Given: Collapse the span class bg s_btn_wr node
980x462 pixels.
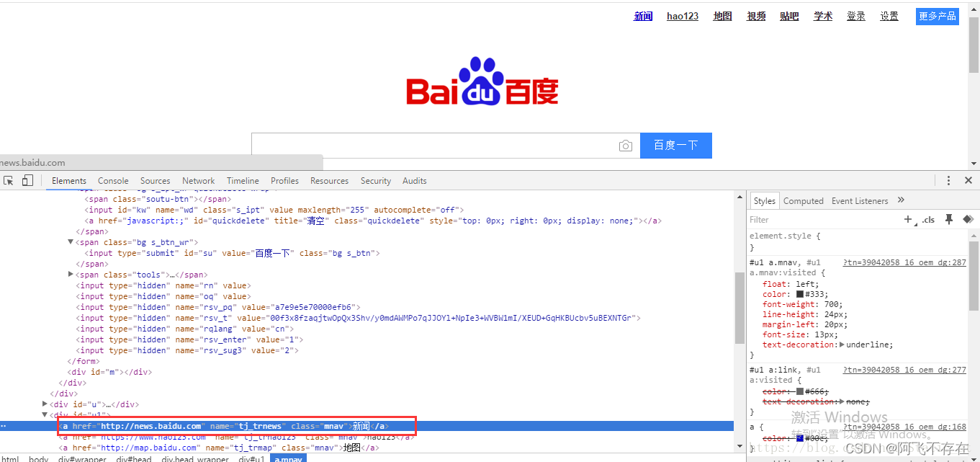Looking at the screenshot, I should point(70,242).
